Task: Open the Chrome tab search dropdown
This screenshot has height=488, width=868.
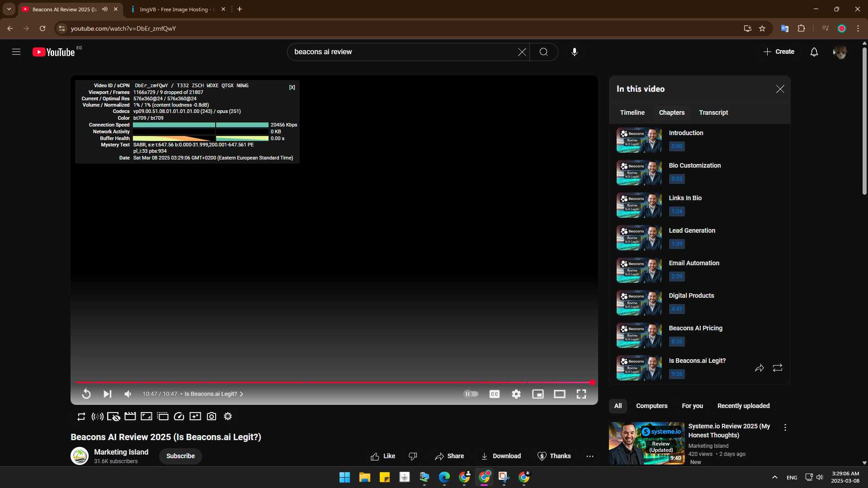Action: click(9, 9)
